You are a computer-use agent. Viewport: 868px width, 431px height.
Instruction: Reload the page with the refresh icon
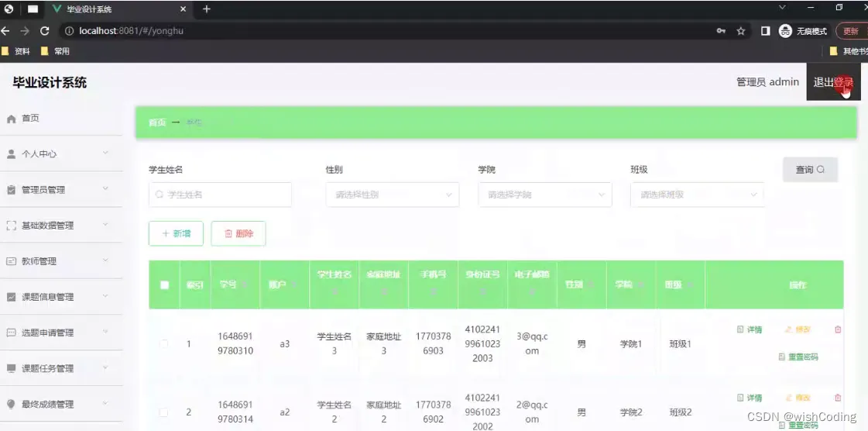coord(45,31)
